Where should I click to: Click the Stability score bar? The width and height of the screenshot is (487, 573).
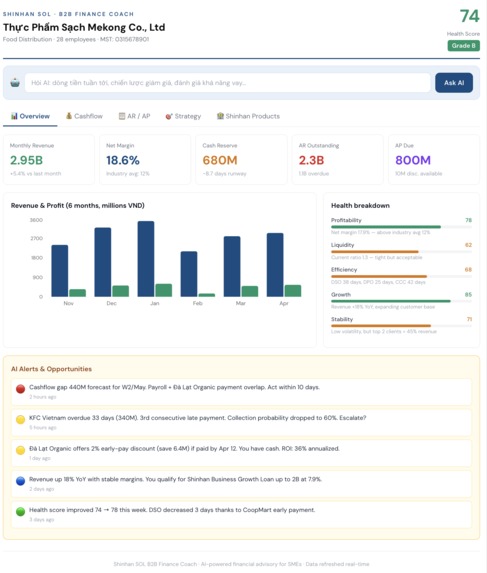coord(401,326)
